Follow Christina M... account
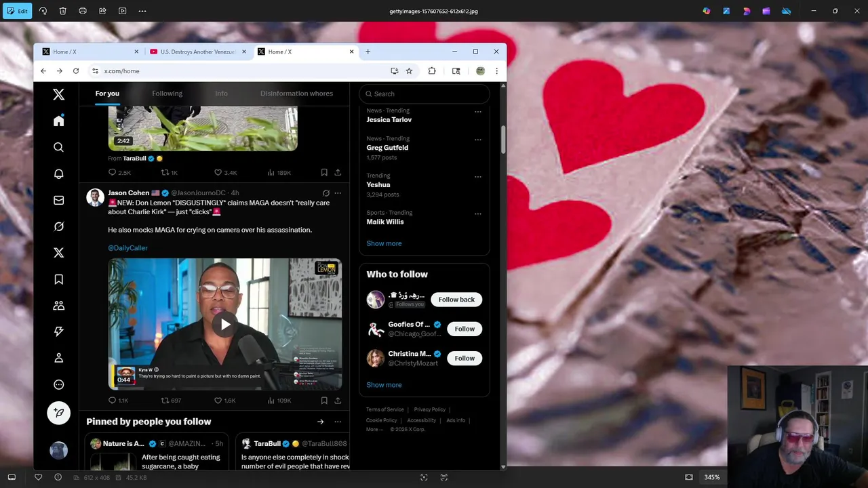 click(x=465, y=358)
